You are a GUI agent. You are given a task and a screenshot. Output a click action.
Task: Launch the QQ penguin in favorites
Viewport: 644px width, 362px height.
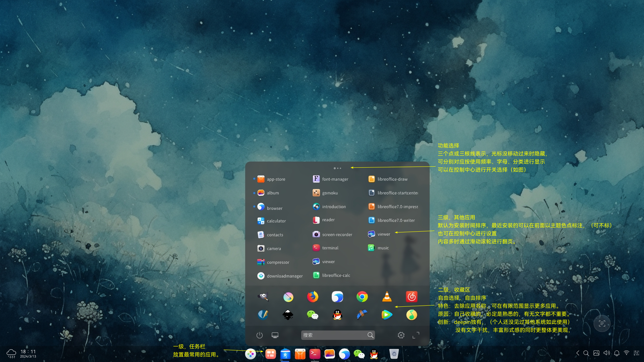coord(337,315)
